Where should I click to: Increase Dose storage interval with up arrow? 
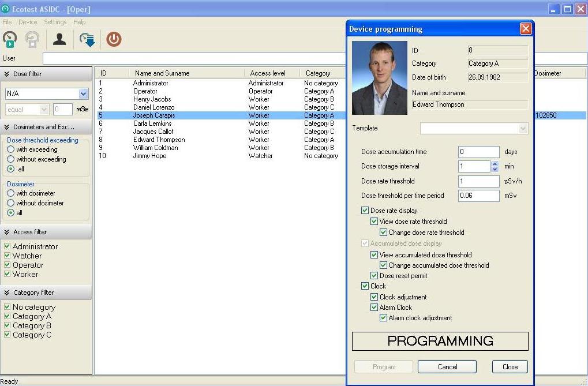pos(495,163)
